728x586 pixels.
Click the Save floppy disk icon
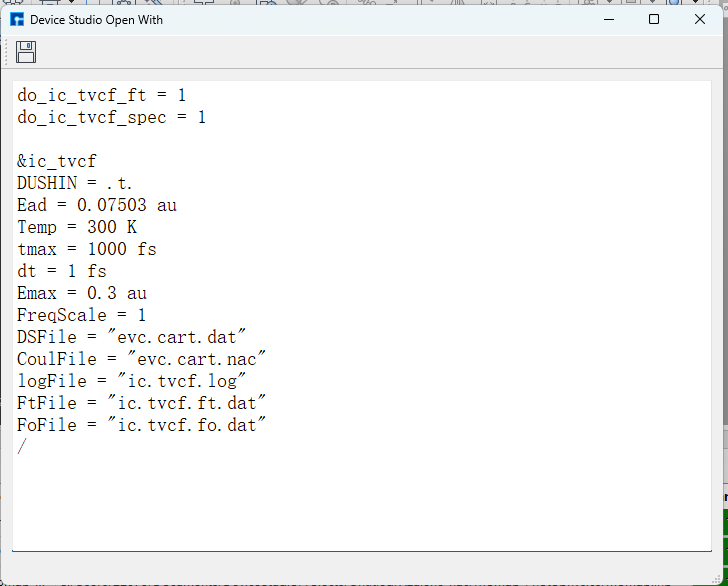(x=26, y=53)
